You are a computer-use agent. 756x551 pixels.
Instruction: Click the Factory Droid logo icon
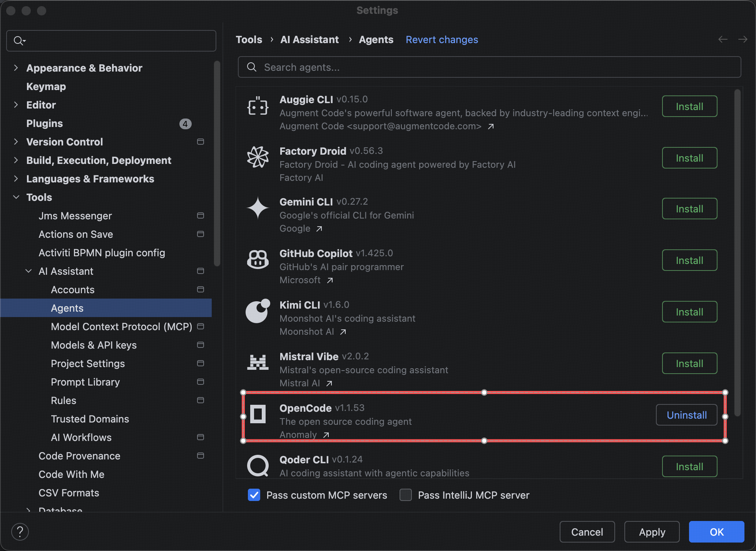(x=258, y=157)
